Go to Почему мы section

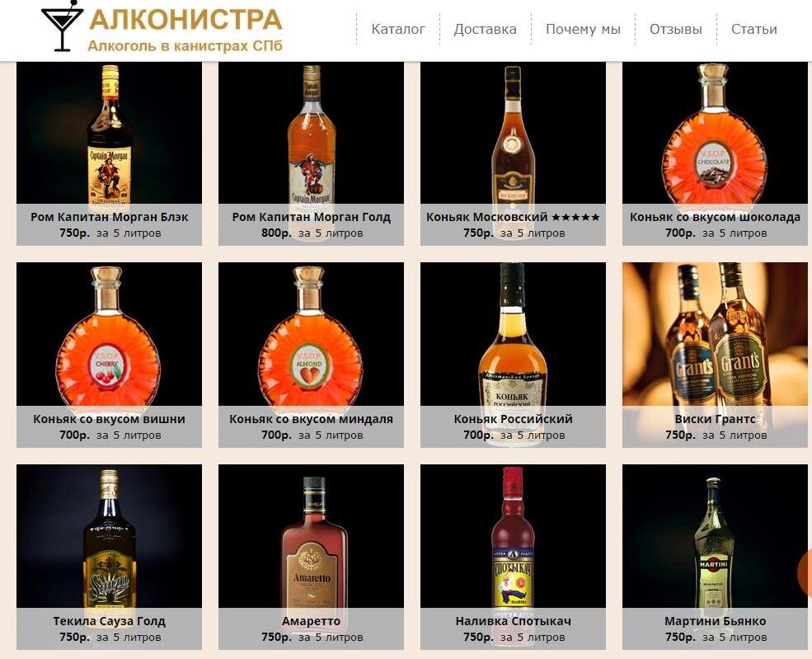pyautogui.click(x=583, y=29)
